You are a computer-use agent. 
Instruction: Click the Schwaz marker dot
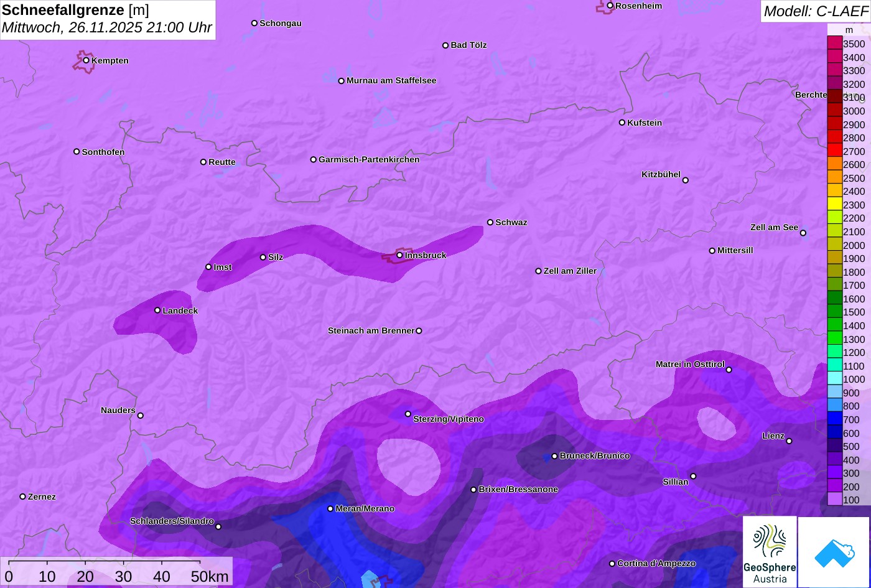490,222
